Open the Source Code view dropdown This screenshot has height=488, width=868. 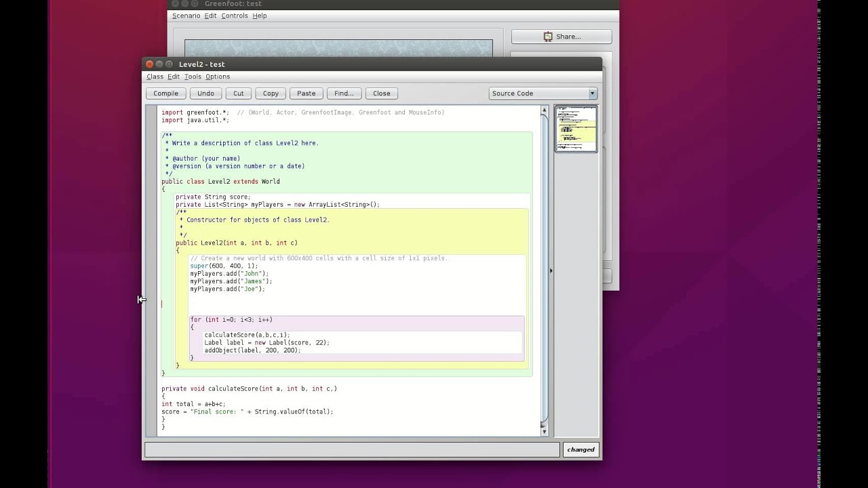542,94
